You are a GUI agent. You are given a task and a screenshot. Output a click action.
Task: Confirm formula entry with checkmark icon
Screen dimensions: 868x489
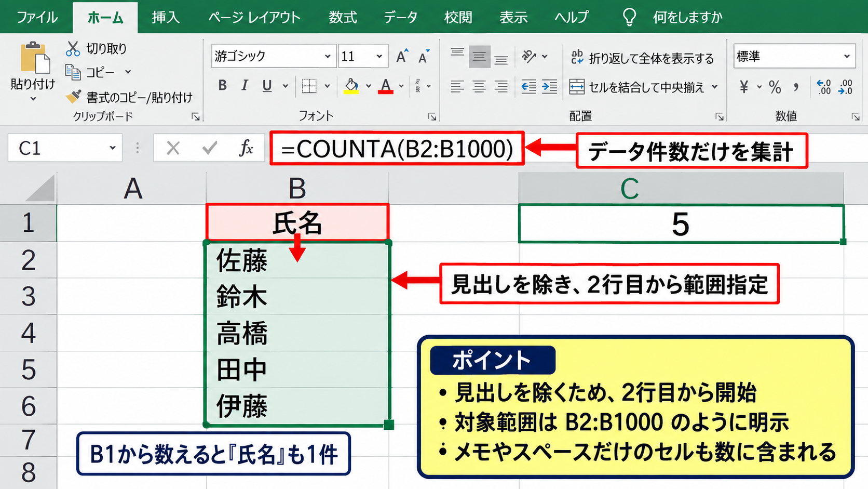click(210, 149)
